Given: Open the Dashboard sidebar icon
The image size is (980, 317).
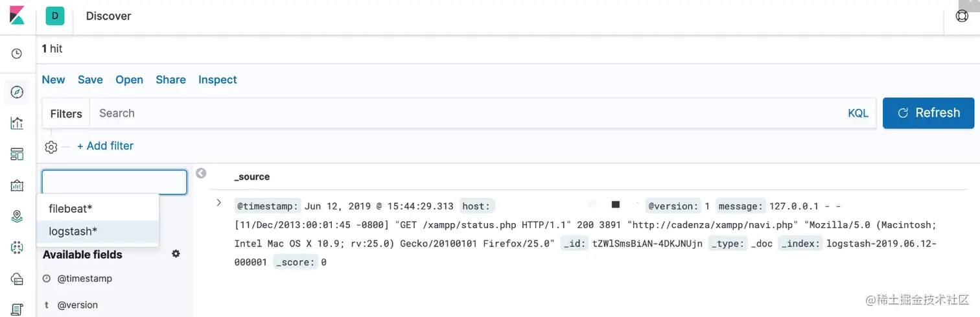Looking at the screenshot, I should point(17,154).
